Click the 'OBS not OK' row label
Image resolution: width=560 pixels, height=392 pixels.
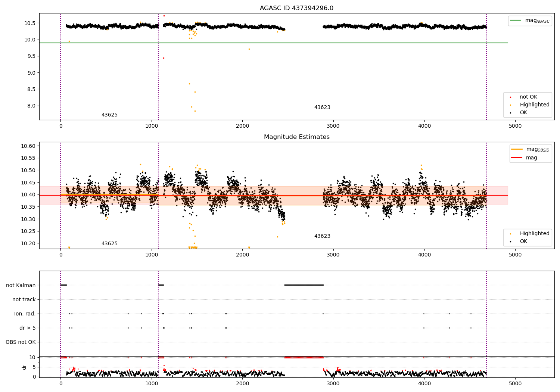coord(21,342)
